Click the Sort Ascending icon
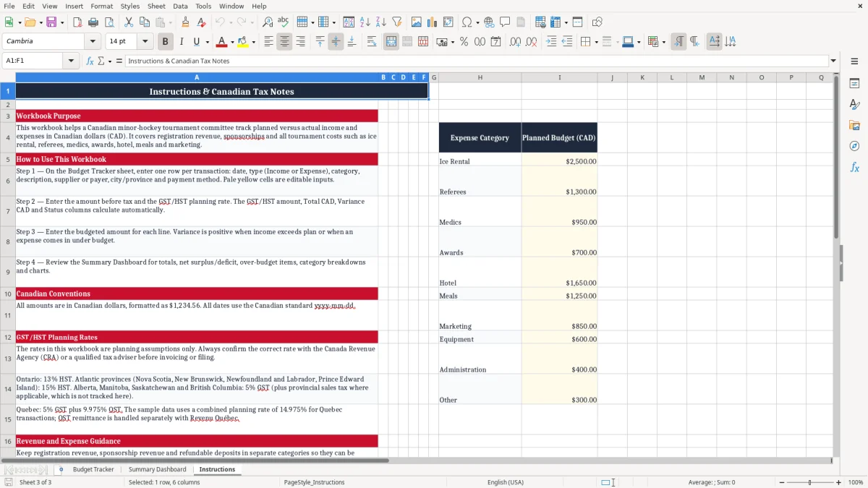Screen dimensions: 868x488 click(x=365, y=22)
